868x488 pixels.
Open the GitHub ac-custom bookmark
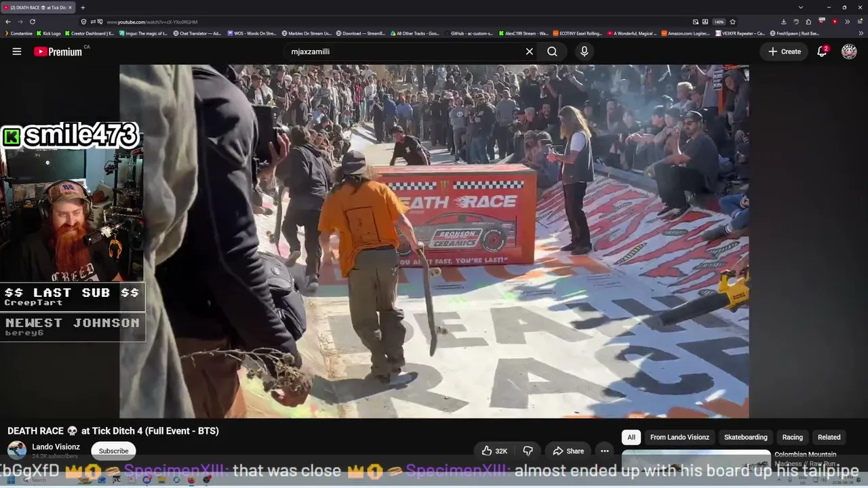(x=469, y=33)
